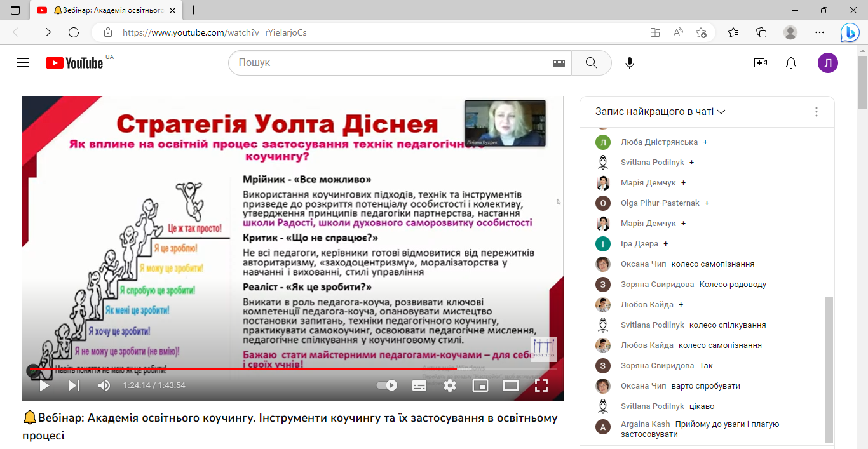Open the notifications bell
The height and width of the screenshot is (449, 868).
(x=791, y=63)
